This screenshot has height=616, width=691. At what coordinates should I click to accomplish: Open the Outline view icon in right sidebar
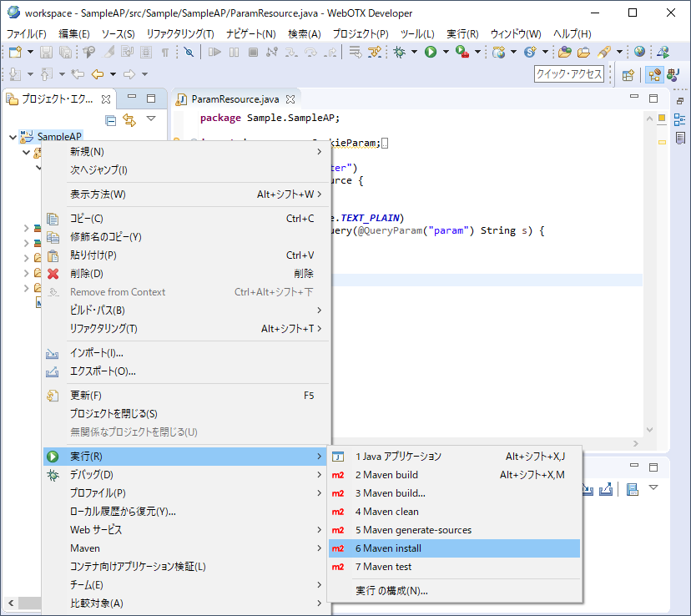pos(680,119)
